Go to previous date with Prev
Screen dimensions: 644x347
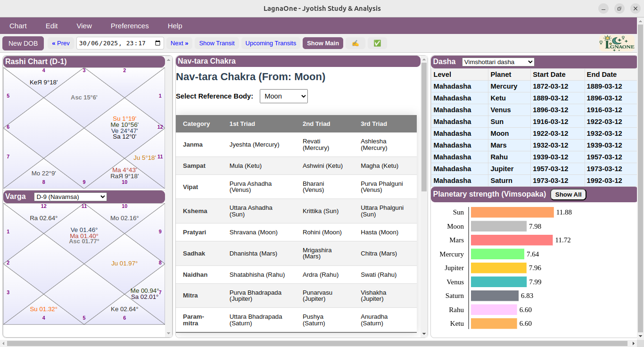pyautogui.click(x=61, y=43)
